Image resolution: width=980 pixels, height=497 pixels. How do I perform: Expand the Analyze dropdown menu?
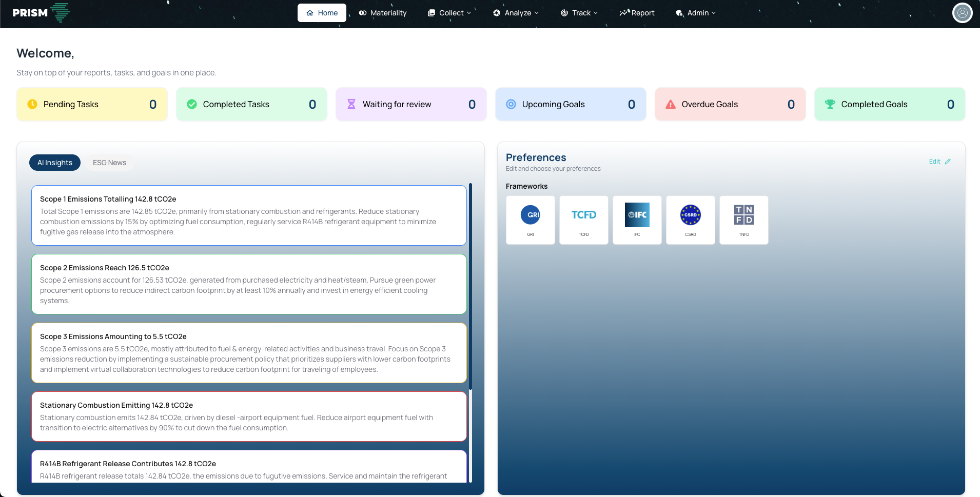(x=516, y=13)
